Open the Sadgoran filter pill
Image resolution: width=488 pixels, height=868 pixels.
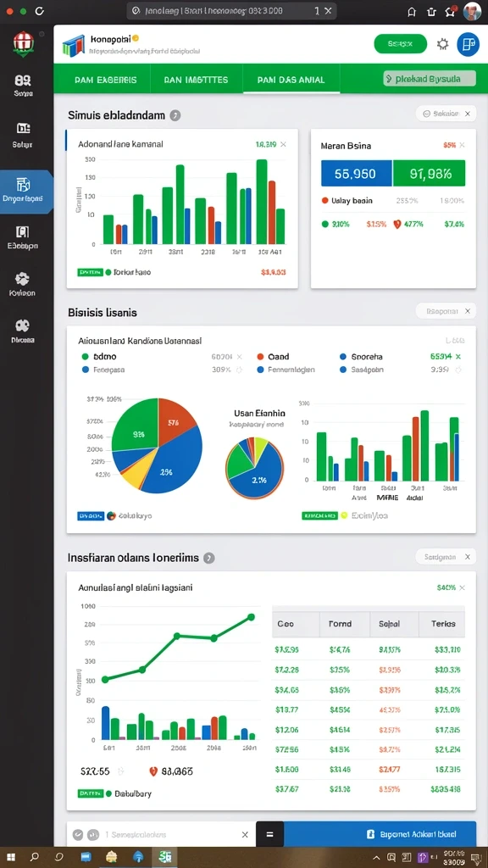pyautogui.click(x=446, y=557)
